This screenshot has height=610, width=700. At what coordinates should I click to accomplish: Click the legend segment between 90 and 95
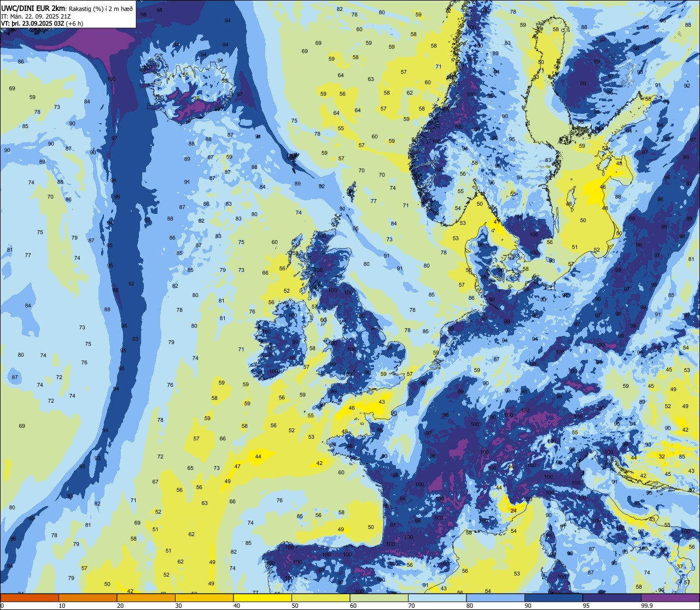(553, 598)
